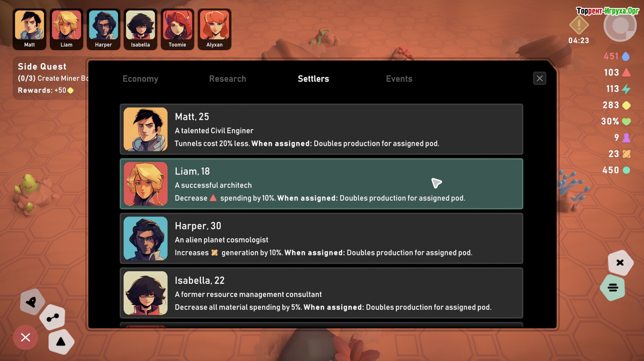Open the Events tab
644x361 pixels.
399,79
